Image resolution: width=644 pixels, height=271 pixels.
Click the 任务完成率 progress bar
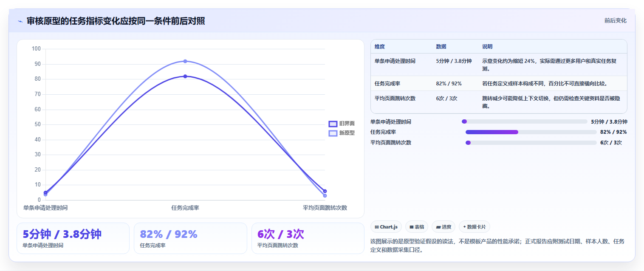531,132
